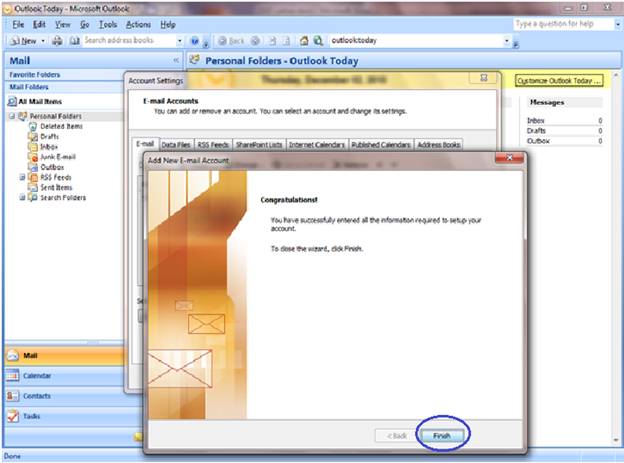Select Published Calendars tab in Account Settings
The width and height of the screenshot is (624, 463).
click(x=381, y=145)
